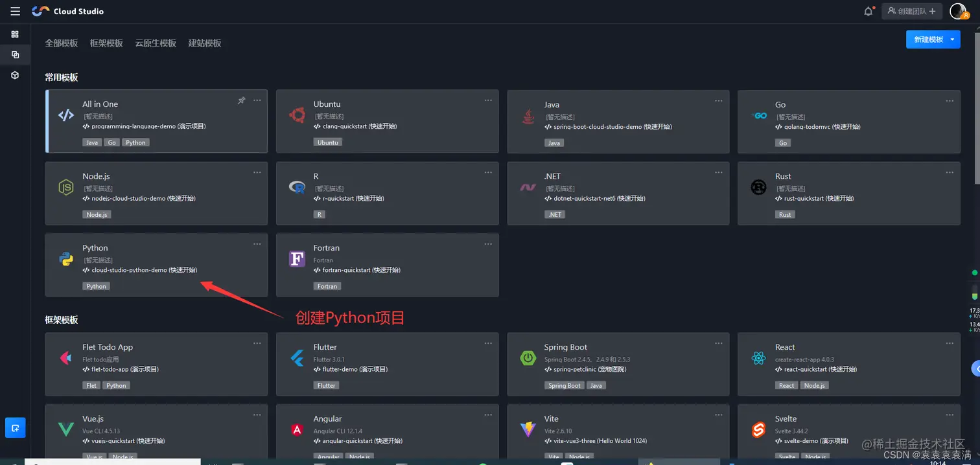Switch to the 建站模板 tab
This screenshot has width=980, height=465.
tap(205, 43)
